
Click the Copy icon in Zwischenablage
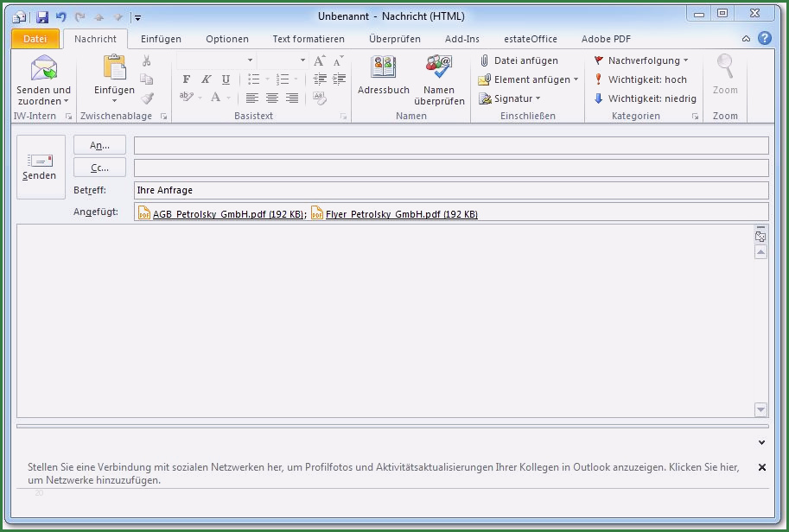point(146,79)
